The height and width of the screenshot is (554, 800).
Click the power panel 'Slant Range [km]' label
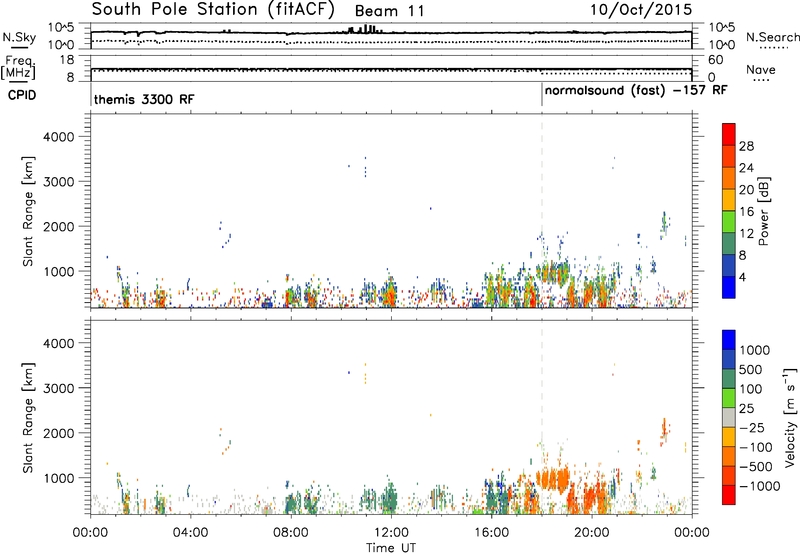click(28, 211)
